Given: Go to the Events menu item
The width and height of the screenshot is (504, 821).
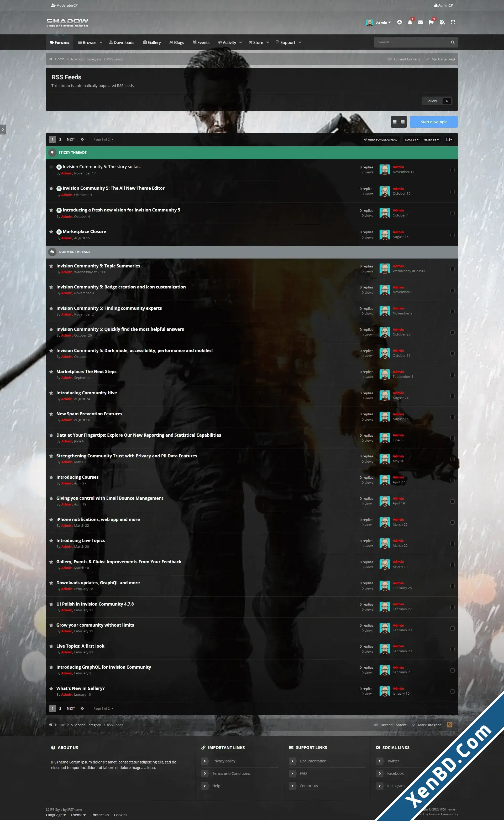Looking at the screenshot, I should [x=201, y=43].
